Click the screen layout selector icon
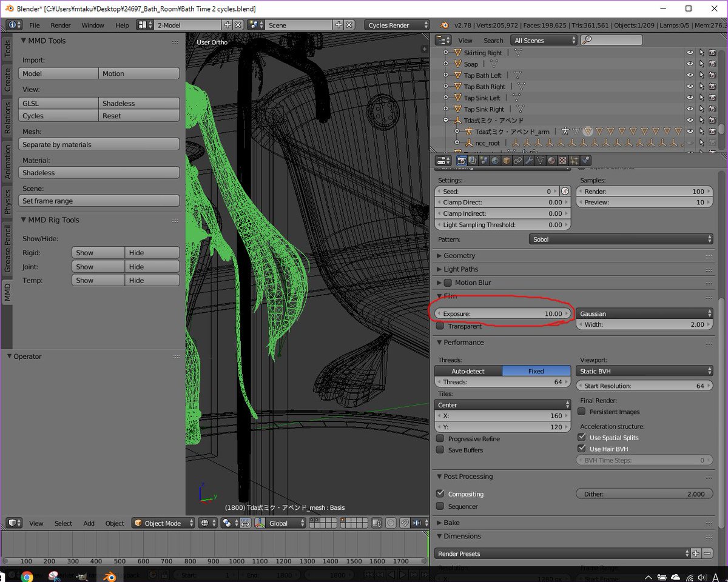The image size is (728, 582). tap(145, 25)
